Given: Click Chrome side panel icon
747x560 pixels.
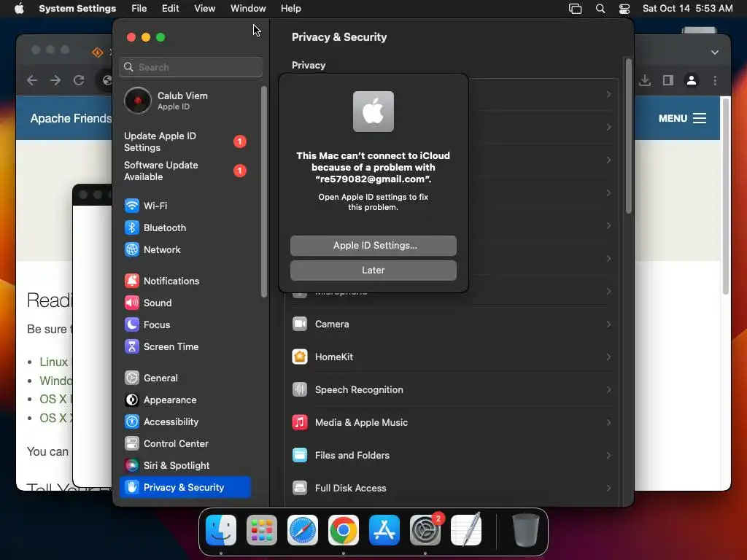Looking at the screenshot, I should [668, 80].
